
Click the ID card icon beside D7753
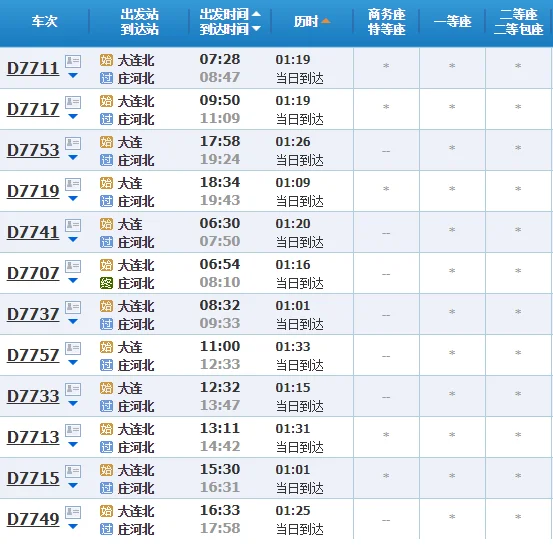coord(73,143)
